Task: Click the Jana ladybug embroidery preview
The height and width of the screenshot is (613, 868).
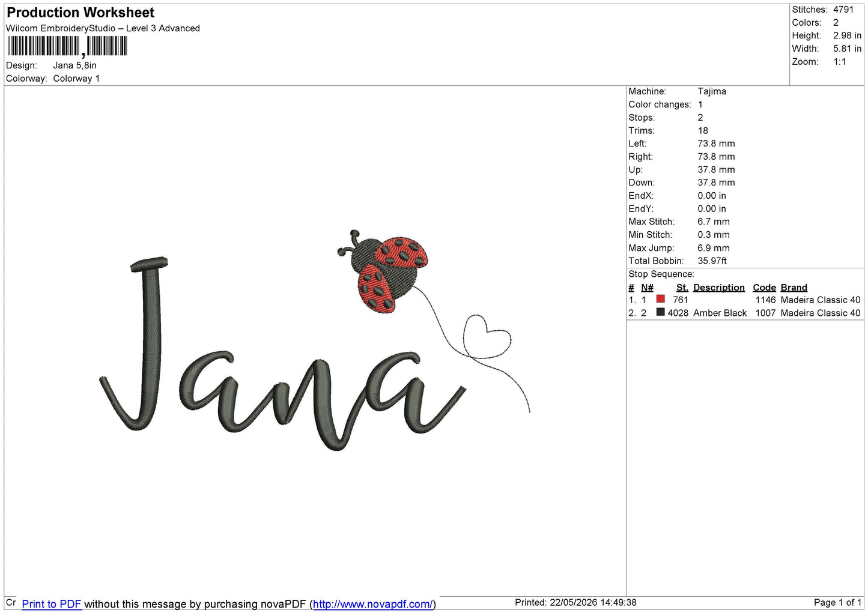Action: [x=315, y=340]
